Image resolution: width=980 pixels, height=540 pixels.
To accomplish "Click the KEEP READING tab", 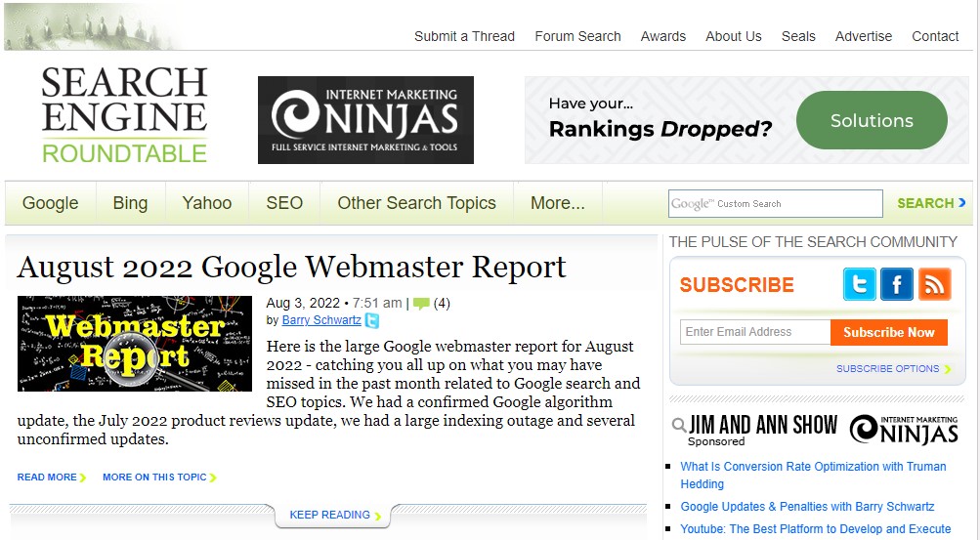I will [333, 515].
